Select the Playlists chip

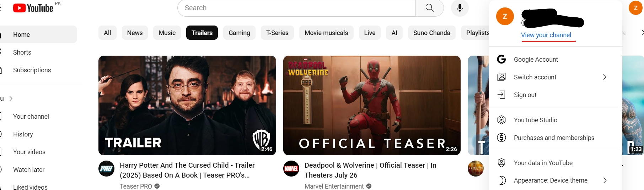coord(475,33)
